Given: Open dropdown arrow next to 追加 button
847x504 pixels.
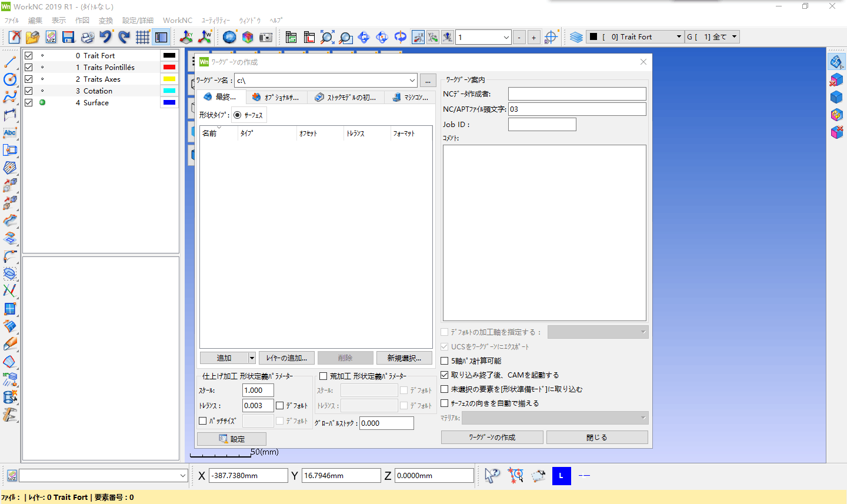Looking at the screenshot, I should [252, 358].
